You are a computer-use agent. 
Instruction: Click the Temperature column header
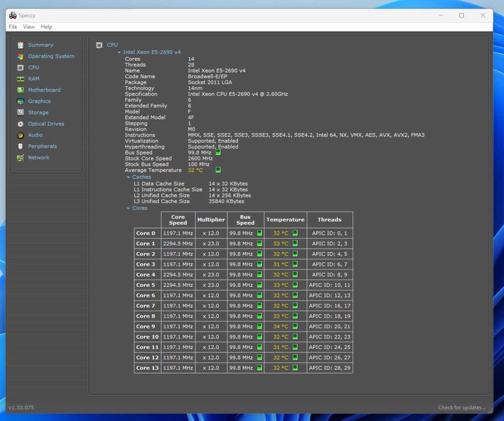coord(285,220)
